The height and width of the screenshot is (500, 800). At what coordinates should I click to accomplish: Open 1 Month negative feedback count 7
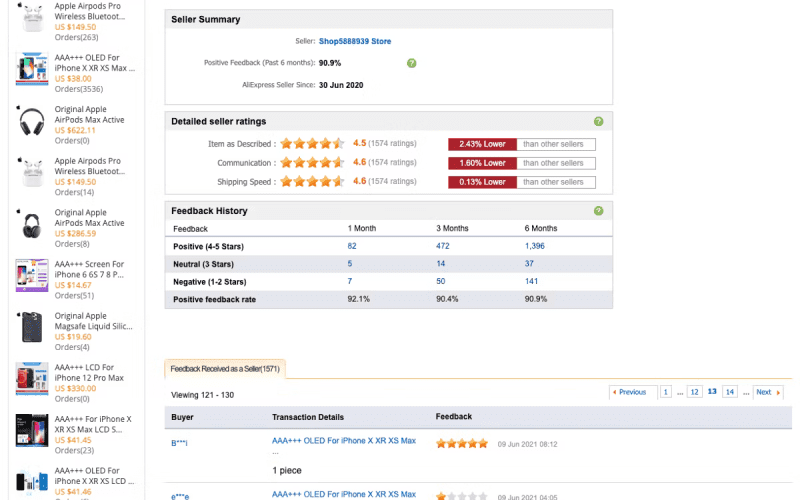point(350,281)
